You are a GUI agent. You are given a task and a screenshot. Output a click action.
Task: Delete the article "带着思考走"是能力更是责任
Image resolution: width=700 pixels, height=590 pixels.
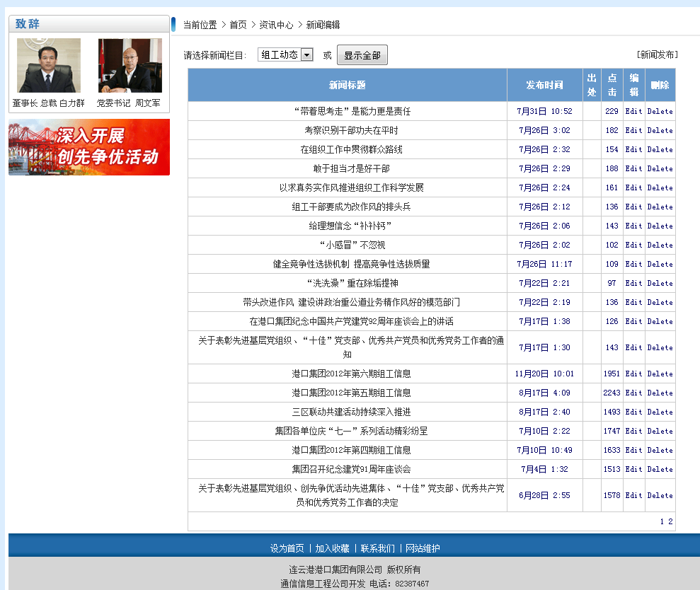[660, 111]
